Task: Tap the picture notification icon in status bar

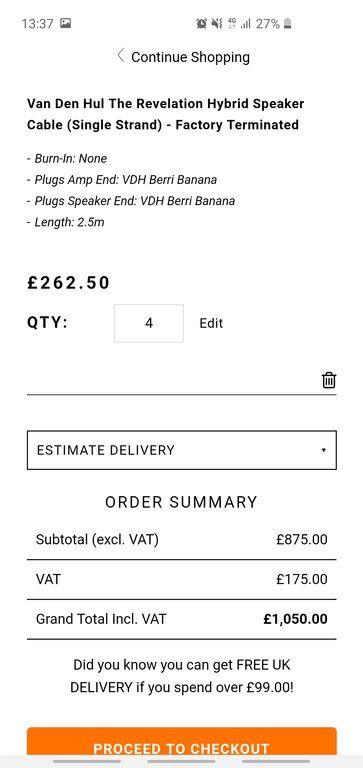Action: pyautogui.click(x=65, y=23)
